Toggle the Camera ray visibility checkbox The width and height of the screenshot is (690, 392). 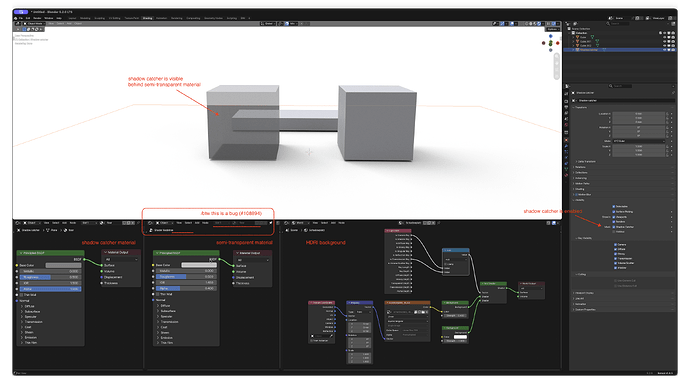[x=615, y=245]
